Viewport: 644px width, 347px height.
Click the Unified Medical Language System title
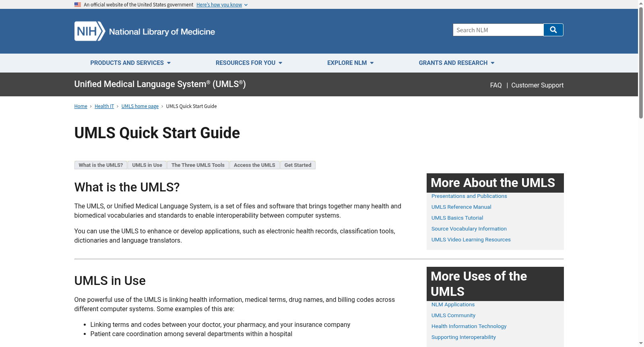160,84
